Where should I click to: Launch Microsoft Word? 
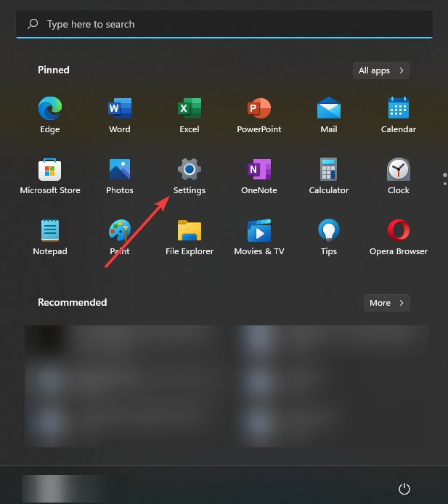pyautogui.click(x=120, y=108)
